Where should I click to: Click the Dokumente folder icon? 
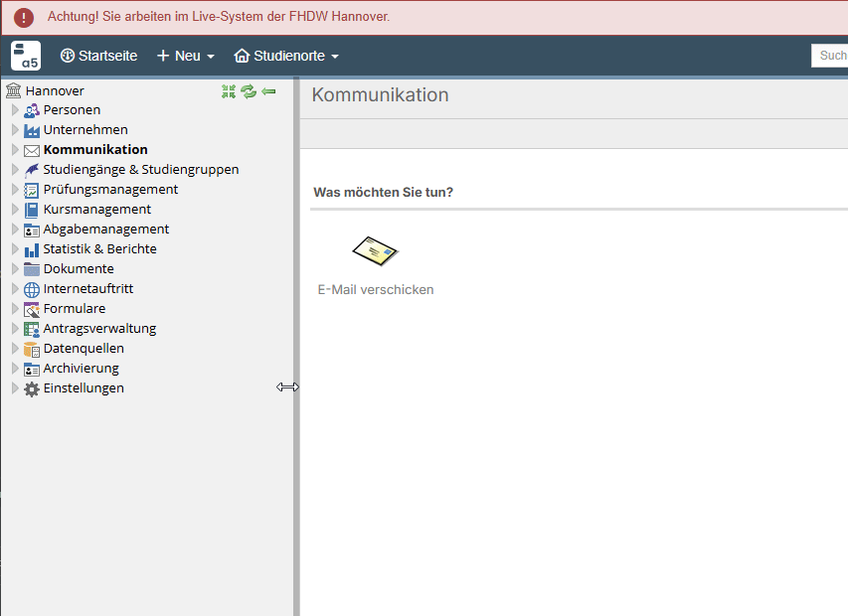(x=32, y=269)
